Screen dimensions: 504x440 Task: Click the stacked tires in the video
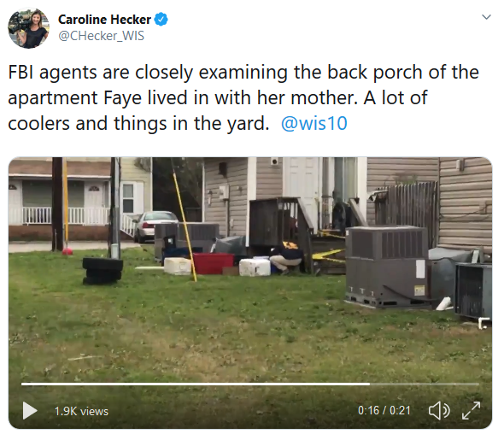103,271
